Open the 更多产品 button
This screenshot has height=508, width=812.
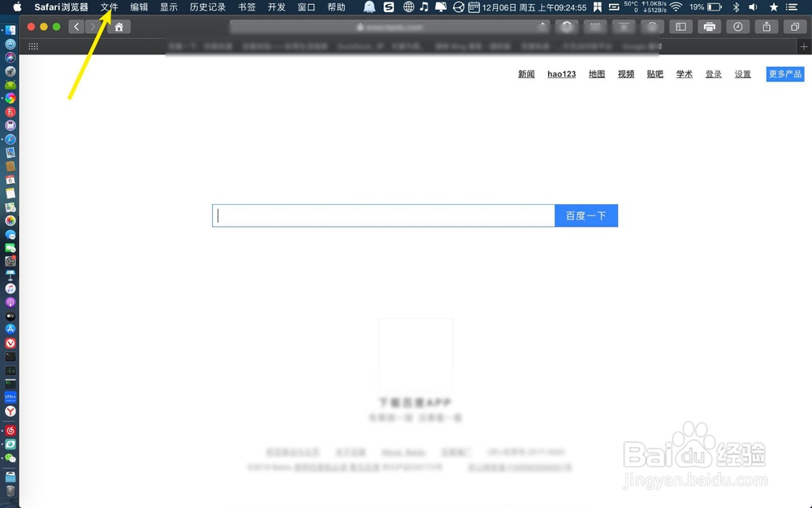tap(785, 74)
